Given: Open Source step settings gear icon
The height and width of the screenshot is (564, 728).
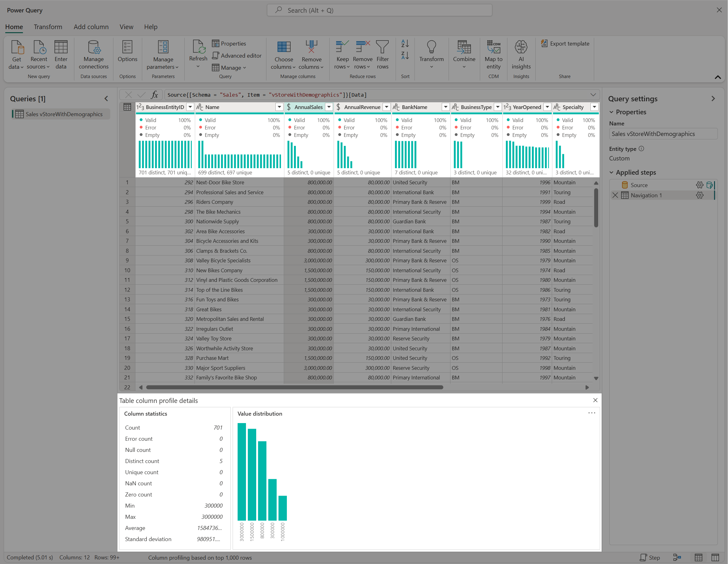Looking at the screenshot, I should pos(699,185).
